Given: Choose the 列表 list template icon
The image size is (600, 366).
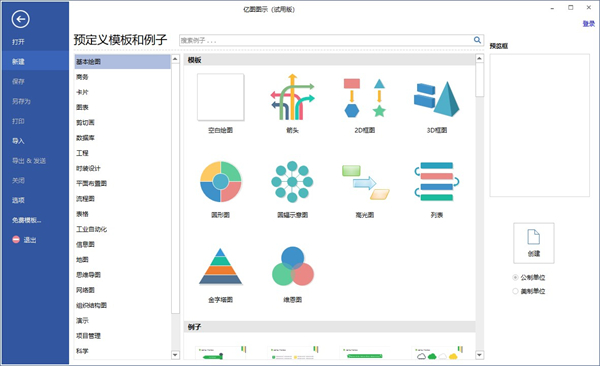Looking at the screenshot, I should (x=437, y=182).
